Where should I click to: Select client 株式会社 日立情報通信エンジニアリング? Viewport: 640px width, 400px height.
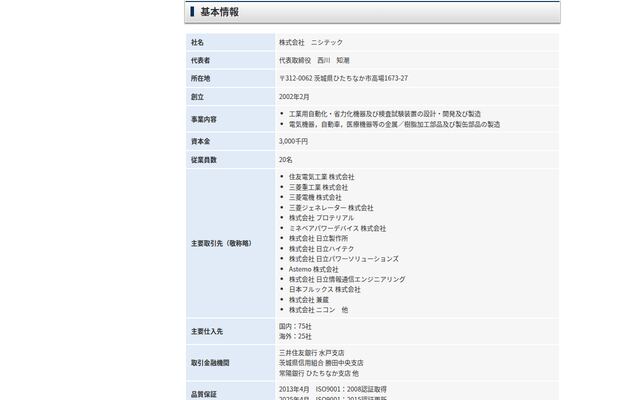click(347, 280)
